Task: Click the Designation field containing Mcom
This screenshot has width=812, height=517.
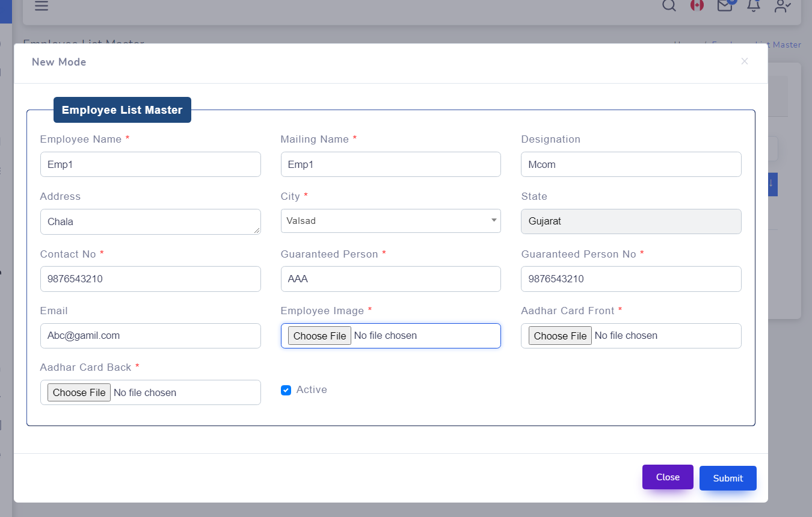Action: click(631, 164)
